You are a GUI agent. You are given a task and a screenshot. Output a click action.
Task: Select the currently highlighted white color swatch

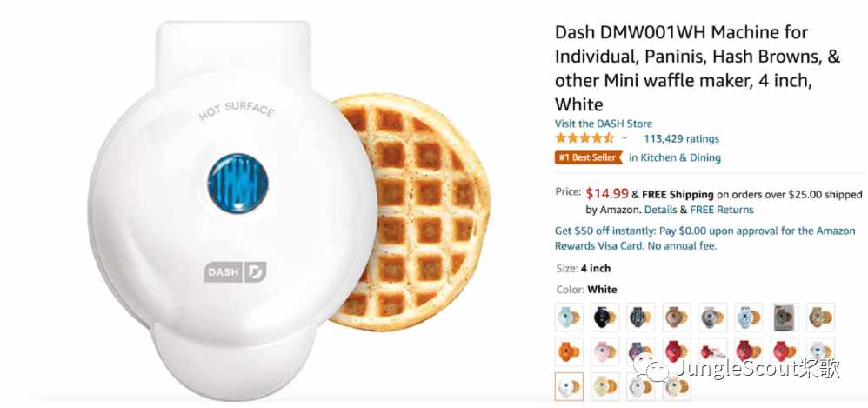pos(569,386)
